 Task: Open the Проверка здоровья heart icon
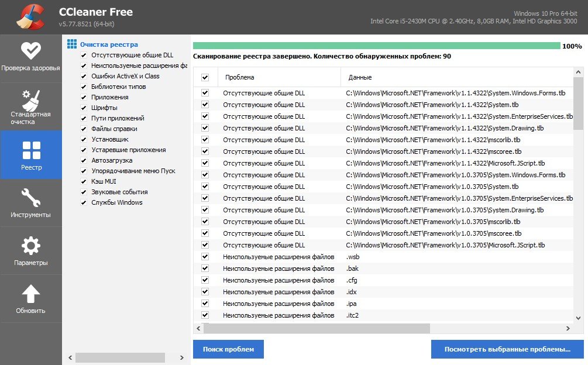[30, 51]
